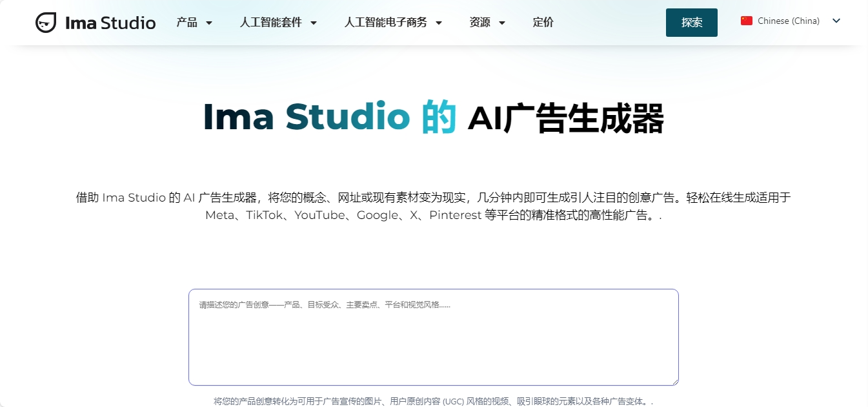
Task: Click the text box resize handle
Action: [x=674, y=381]
